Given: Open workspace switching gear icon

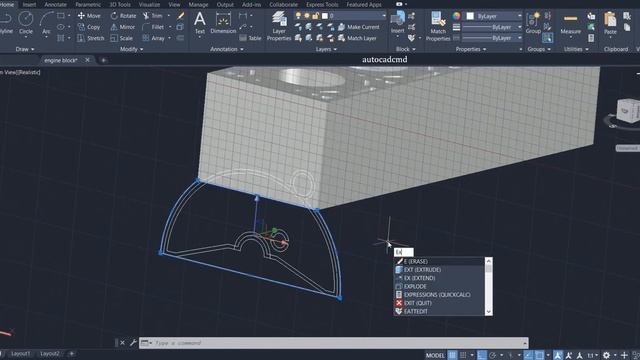Looking at the screenshot, I should (x=606, y=355).
